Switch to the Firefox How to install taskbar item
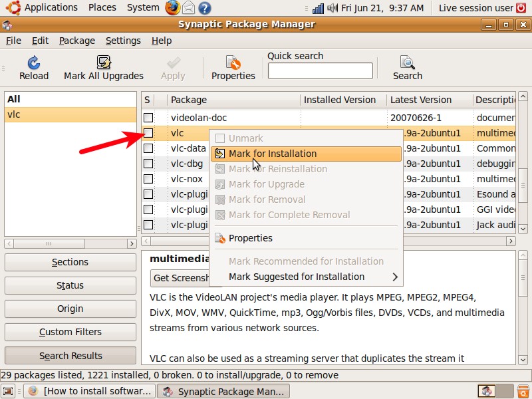 tap(89, 391)
